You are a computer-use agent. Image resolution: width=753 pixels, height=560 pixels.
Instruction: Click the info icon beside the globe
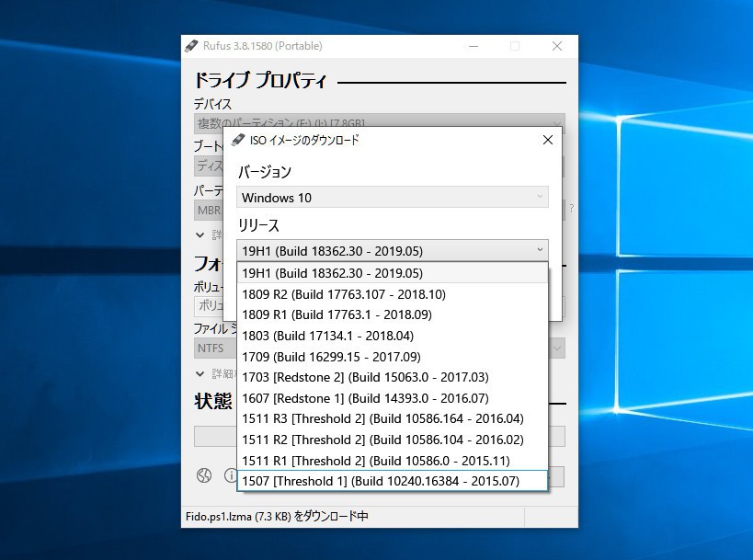click(230, 476)
